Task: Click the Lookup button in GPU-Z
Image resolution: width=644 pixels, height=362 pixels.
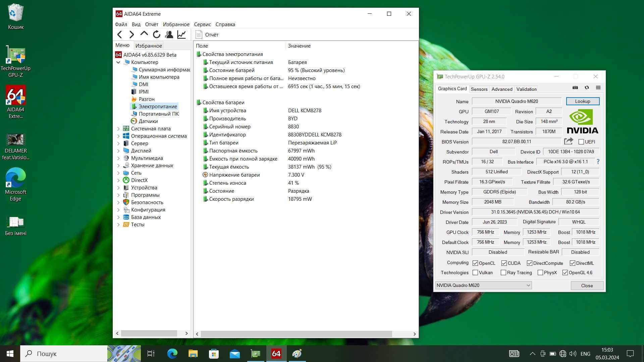Action: (583, 101)
